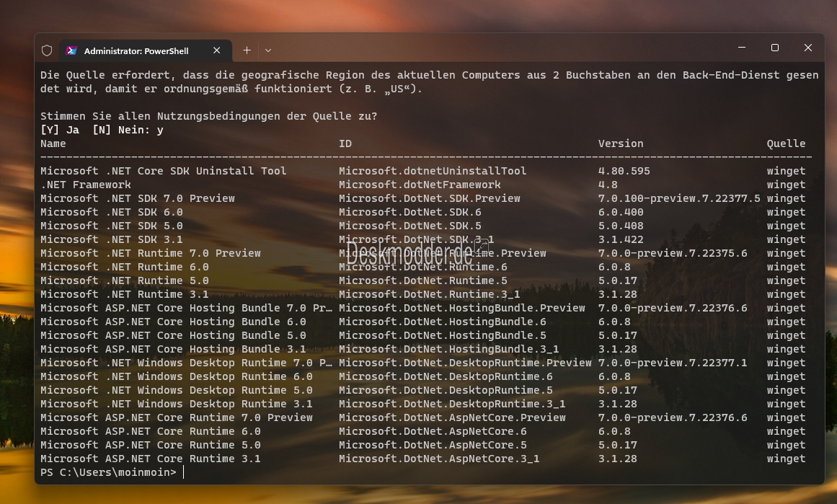
Task: Select "Microsoft .NET Runtime 3.1" name
Action: coord(125,295)
